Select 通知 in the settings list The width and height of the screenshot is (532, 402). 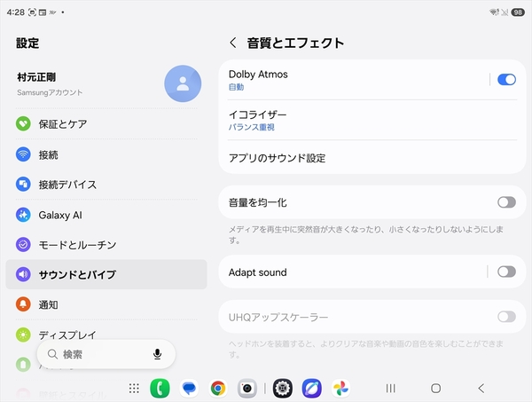[x=106, y=304]
